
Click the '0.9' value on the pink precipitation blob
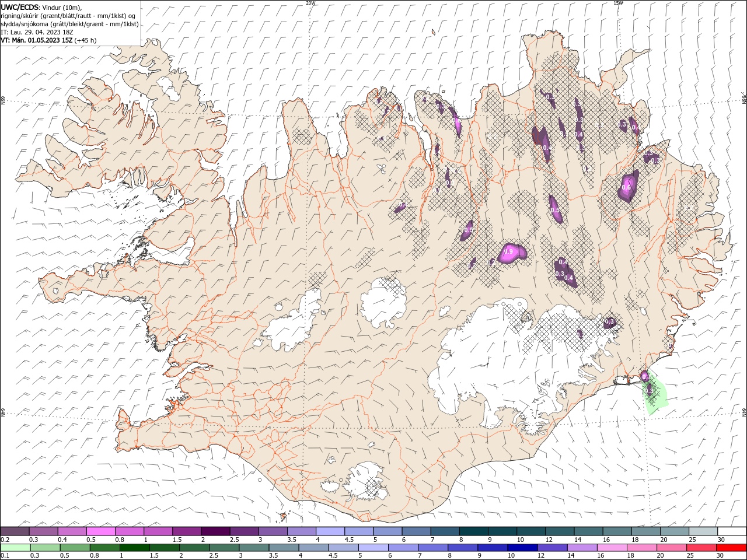(508, 251)
